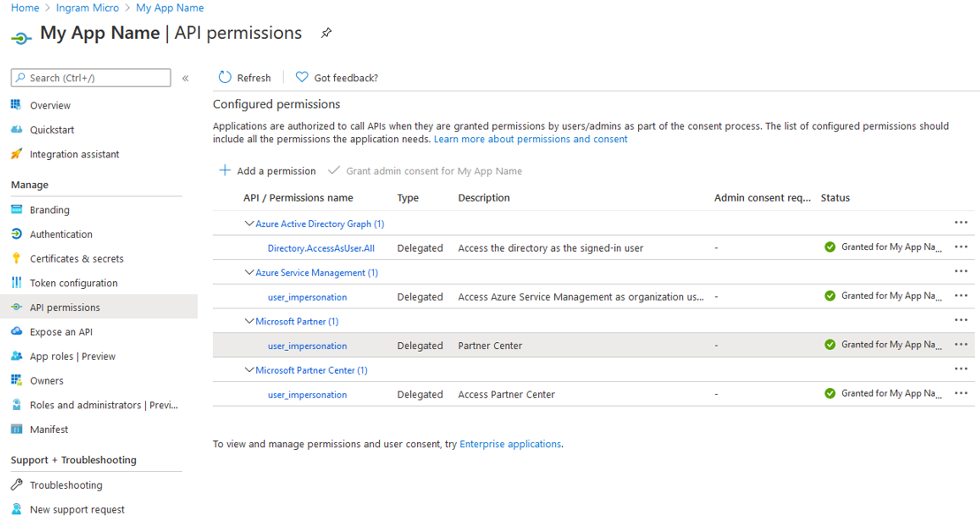Create a New support request

click(77, 509)
